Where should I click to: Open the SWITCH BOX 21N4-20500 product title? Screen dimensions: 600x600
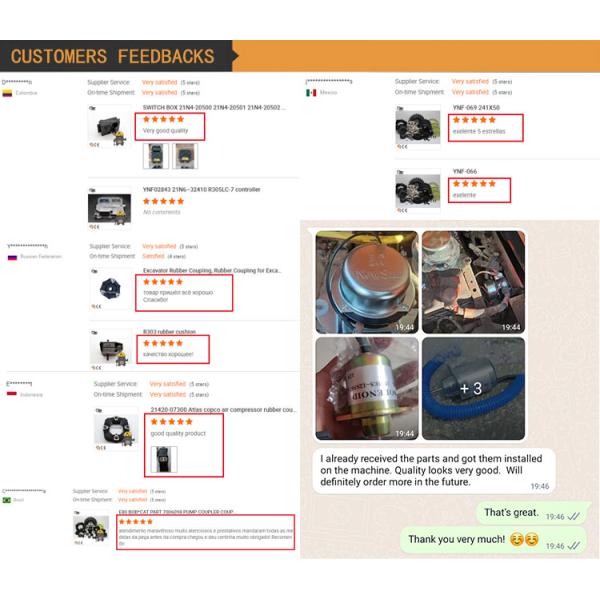click(214, 108)
